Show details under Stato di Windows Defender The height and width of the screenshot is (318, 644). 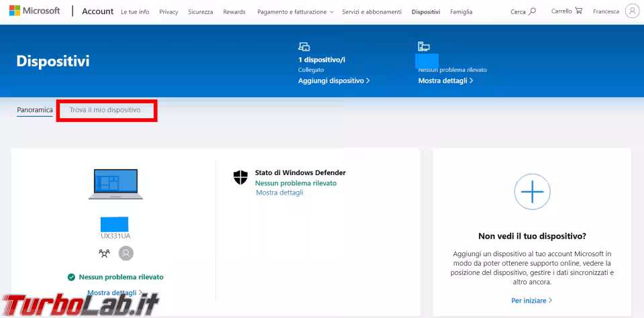click(x=279, y=193)
